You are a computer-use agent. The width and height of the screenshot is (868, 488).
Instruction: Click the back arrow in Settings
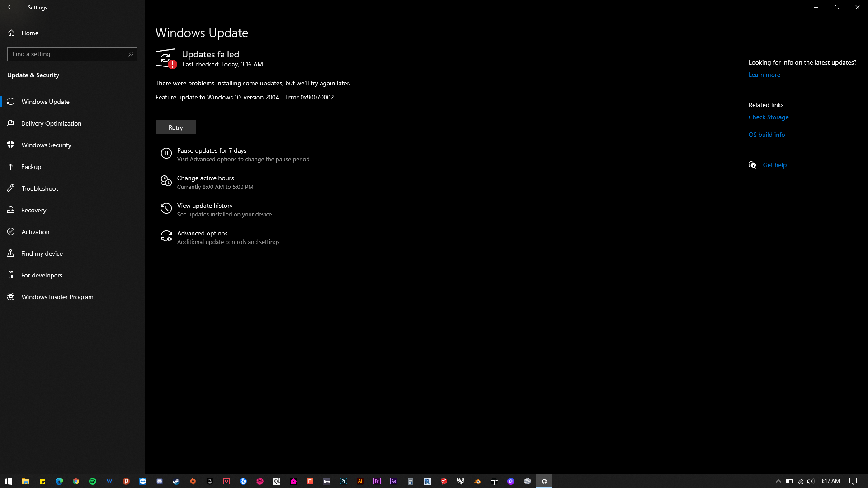[x=11, y=7]
